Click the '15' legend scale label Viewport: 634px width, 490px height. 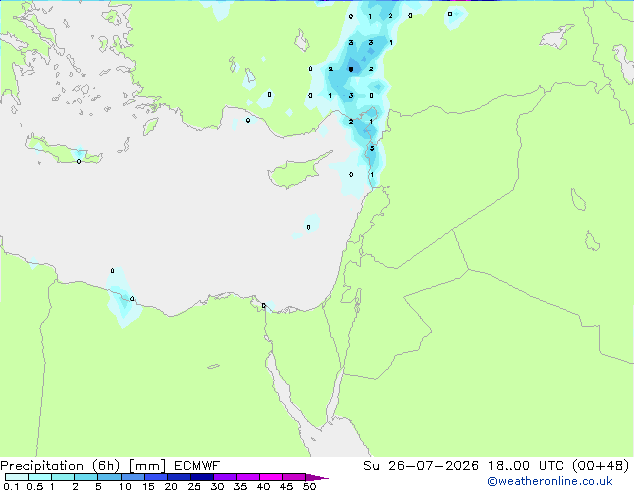[148, 486]
